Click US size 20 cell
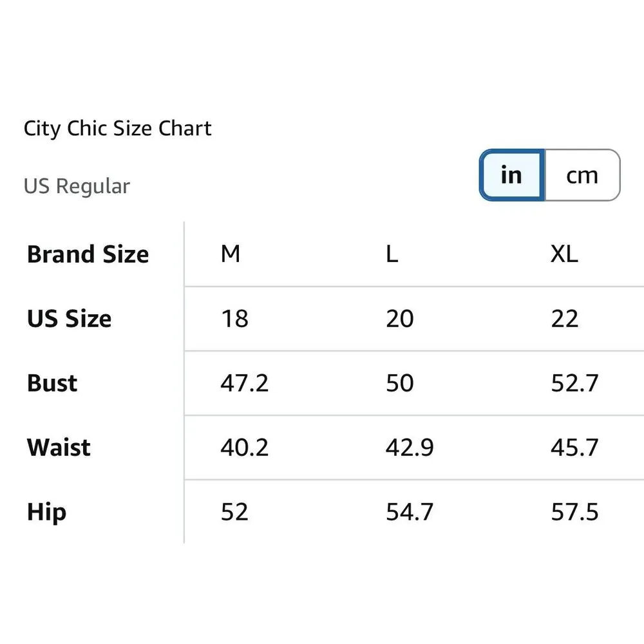644x644 pixels. [x=400, y=319]
